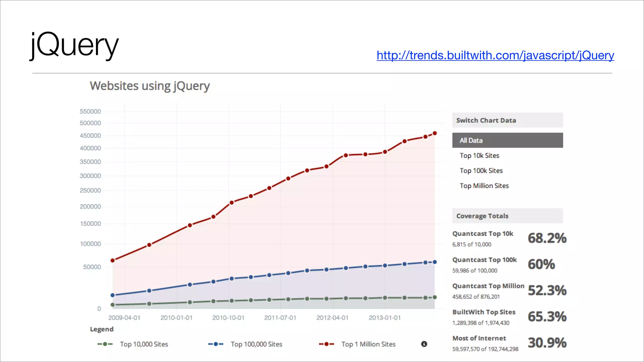Screen dimensions: 644x362
Task: Click the last red data point on the chart
Action: [x=435, y=133]
